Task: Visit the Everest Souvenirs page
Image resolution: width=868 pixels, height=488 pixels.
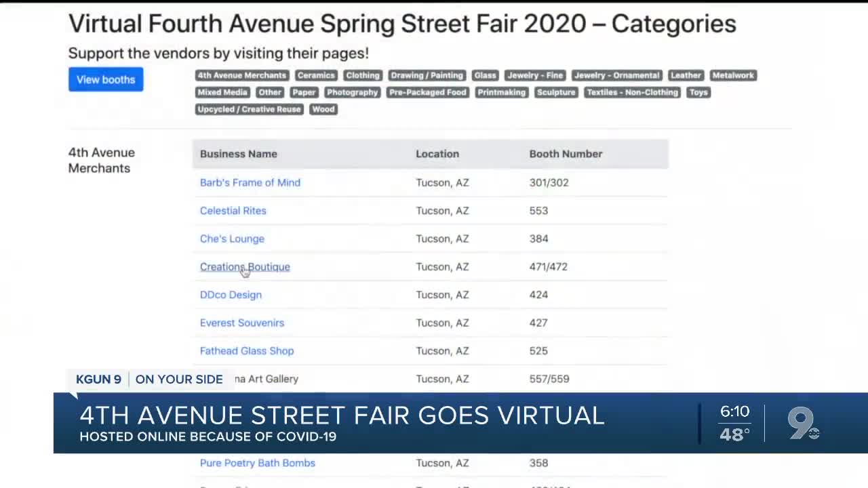Action: click(x=242, y=323)
